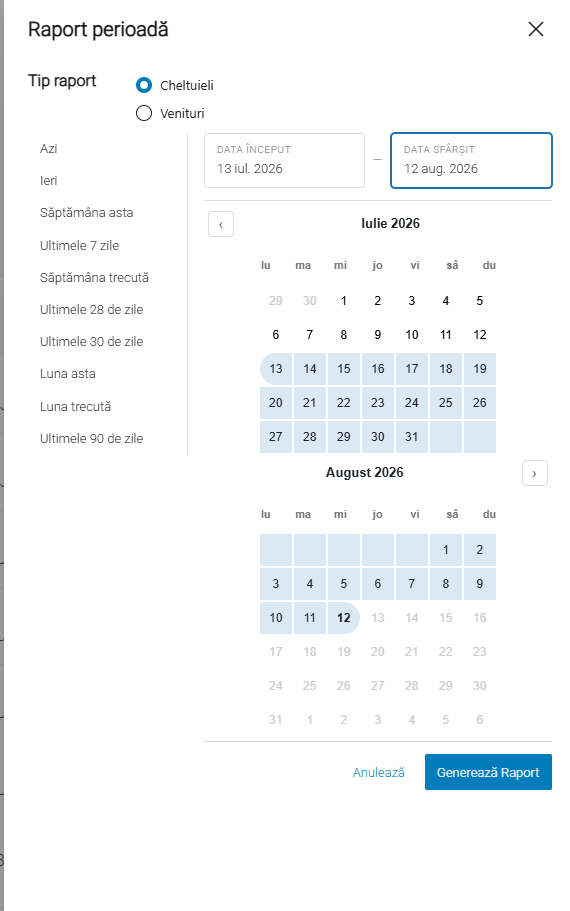
Task: Pick the Ultimele 90 de zile preset
Action: (92, 438)
